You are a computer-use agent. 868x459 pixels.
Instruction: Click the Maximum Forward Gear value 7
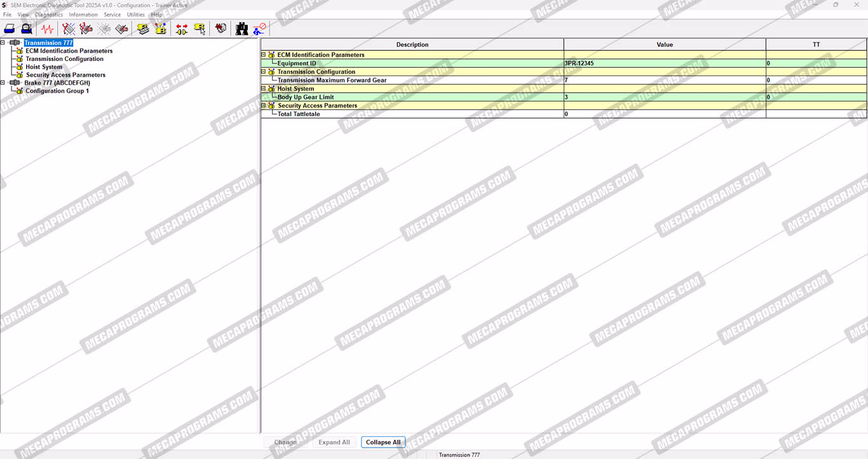[x=566, y=81]
